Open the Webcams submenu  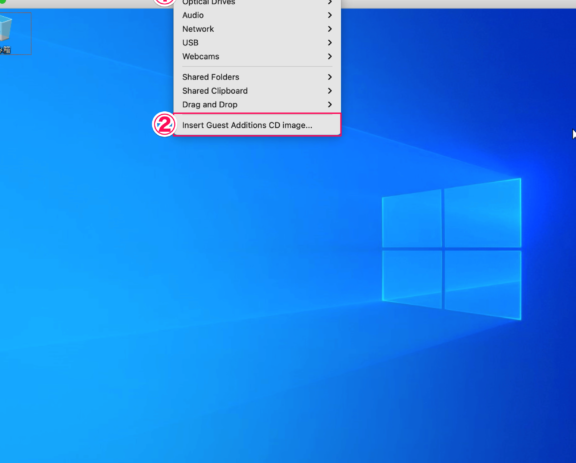(257, 57)
